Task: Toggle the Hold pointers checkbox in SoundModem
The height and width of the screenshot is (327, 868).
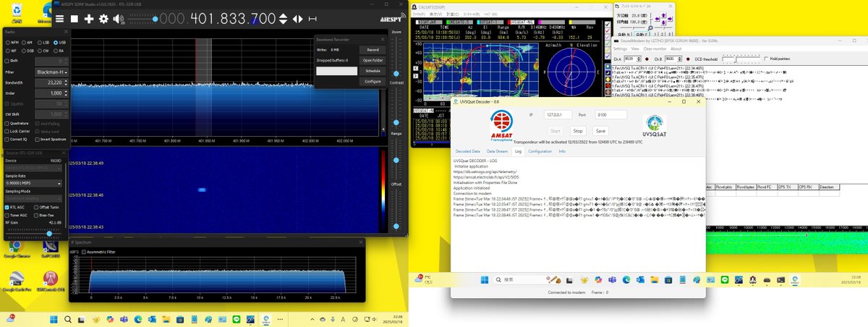Action: (766, 59)
